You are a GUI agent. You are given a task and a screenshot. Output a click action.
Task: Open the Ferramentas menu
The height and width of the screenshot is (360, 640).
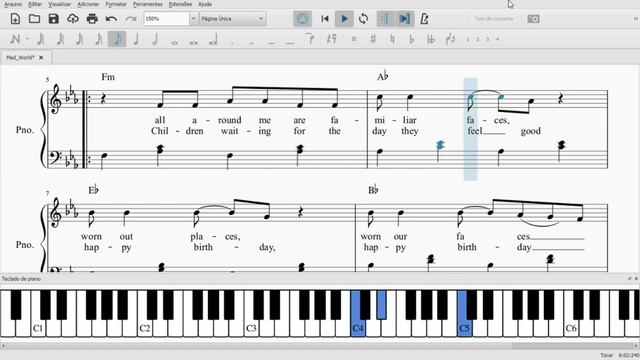(148, 4)
